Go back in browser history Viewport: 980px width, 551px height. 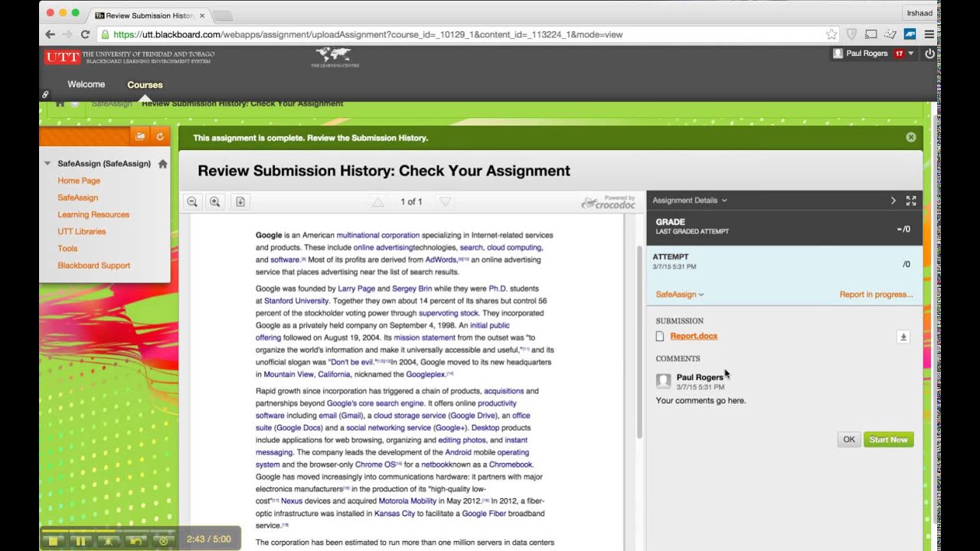tap(50, 34)
